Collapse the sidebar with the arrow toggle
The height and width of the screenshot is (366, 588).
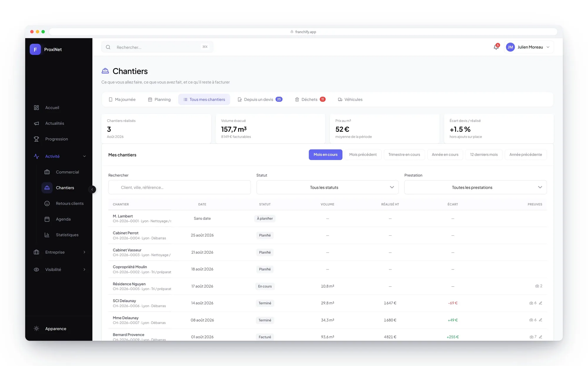pyautogui.click(x=92, y=189)
